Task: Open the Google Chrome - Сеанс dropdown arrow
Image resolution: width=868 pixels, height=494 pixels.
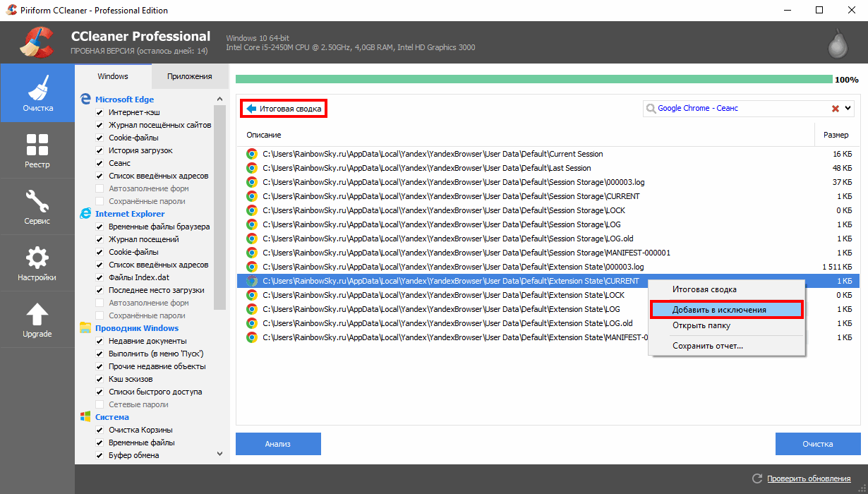Action: 848,109
